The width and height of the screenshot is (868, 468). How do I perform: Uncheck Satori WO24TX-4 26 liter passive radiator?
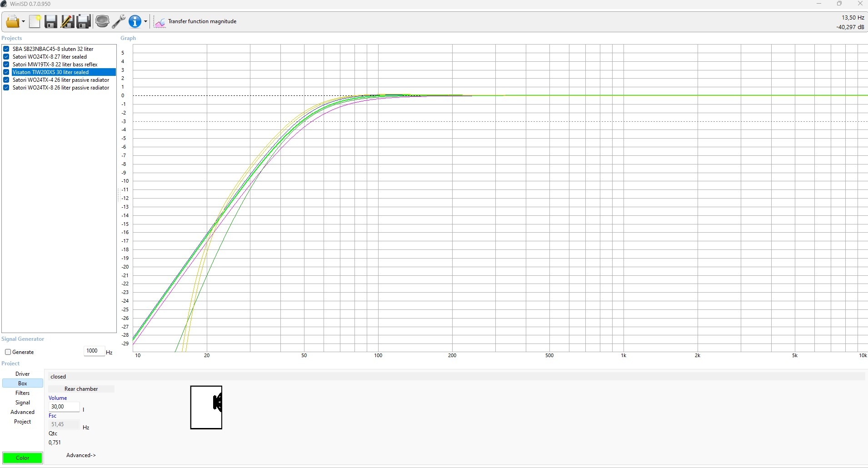6,80
